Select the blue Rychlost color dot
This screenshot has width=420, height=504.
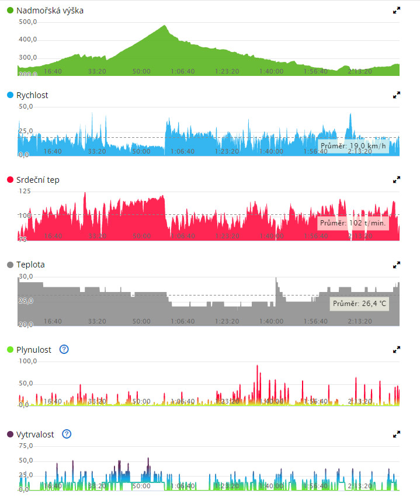point(10,95)
